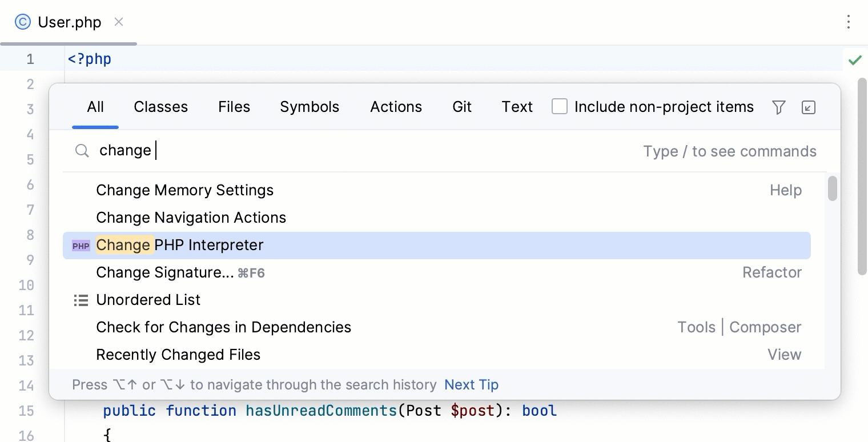Enable Include non-project items
This screenshot has height=442, width=868.
(560, 106)
